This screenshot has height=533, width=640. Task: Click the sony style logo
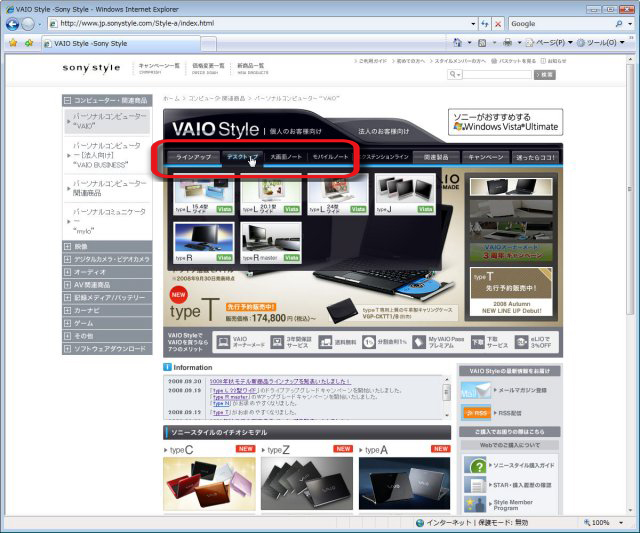point(91,68)
